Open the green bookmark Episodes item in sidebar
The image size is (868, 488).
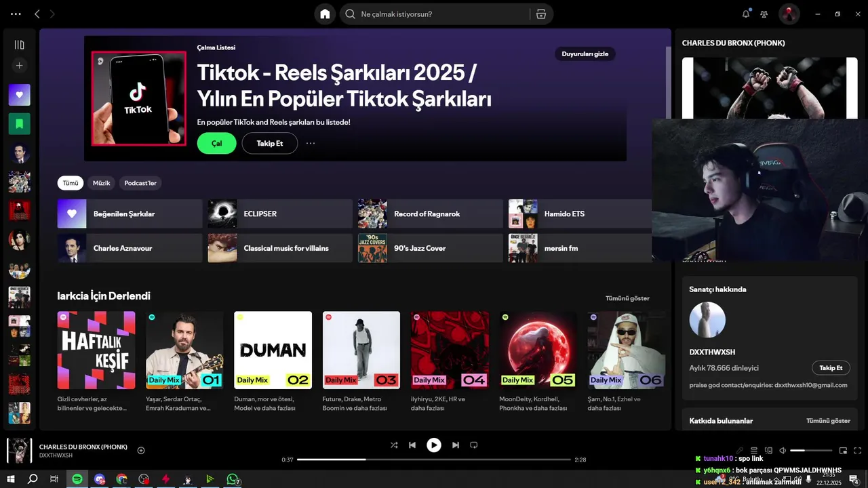(x=19, y=124)
